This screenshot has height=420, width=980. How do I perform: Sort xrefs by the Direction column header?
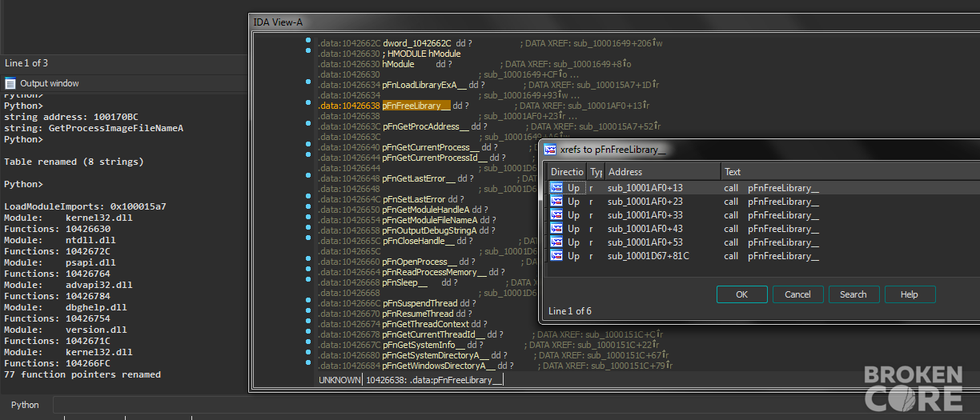click(567, 171)
